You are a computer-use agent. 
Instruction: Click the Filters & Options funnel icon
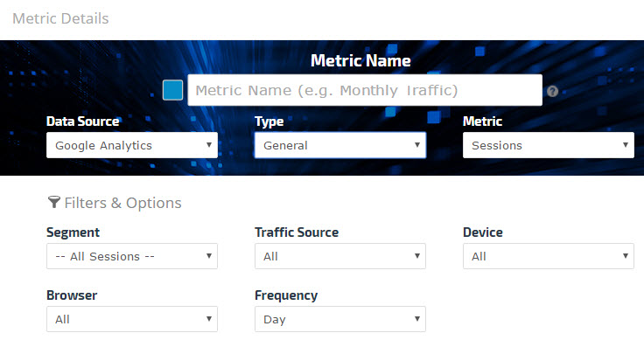(x=53, y=202)
